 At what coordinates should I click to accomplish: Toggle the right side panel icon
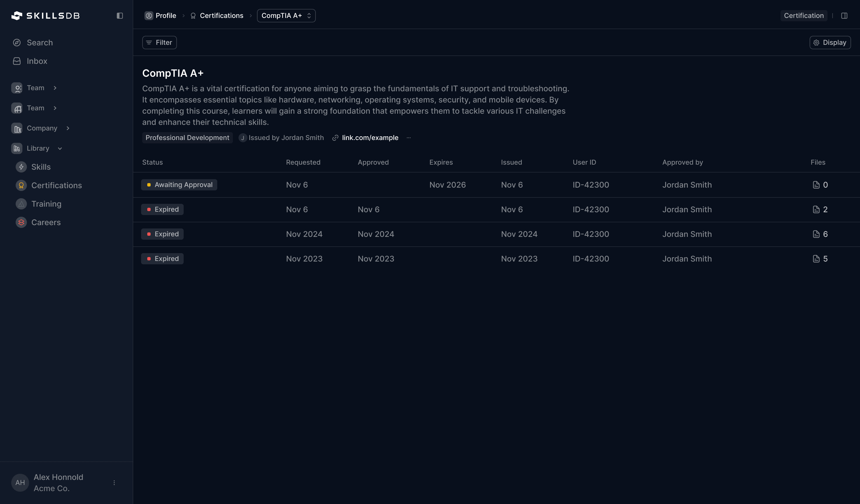tap(844, 16)
